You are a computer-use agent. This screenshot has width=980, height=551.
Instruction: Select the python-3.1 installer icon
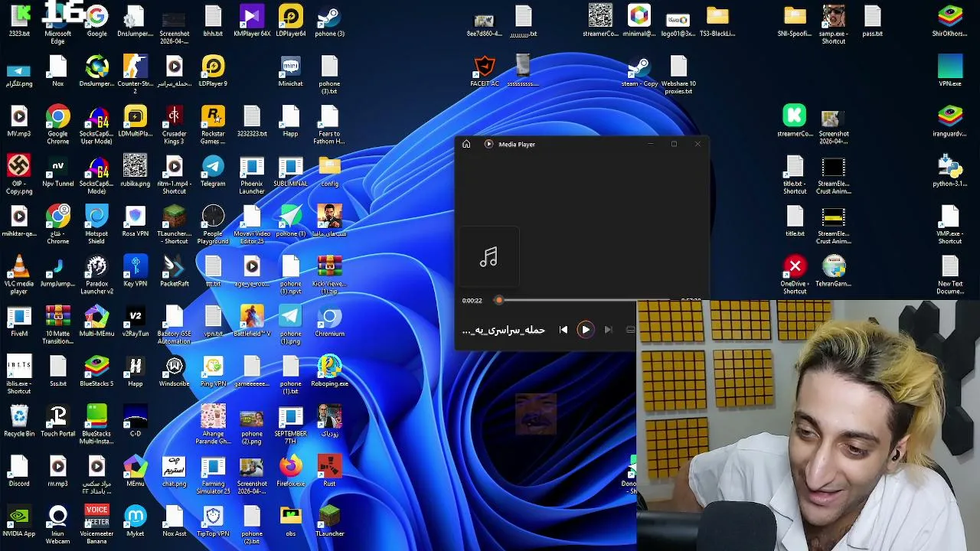coord(950,171)
